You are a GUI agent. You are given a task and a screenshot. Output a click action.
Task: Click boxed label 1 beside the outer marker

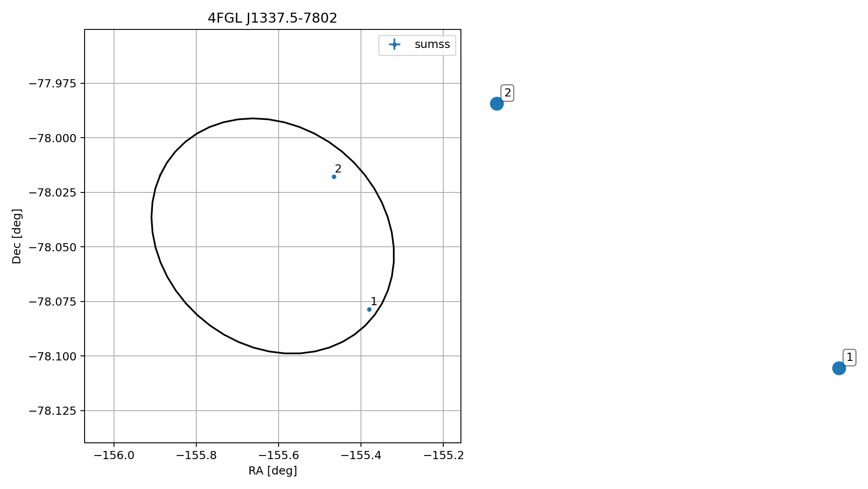click(849, 357)
